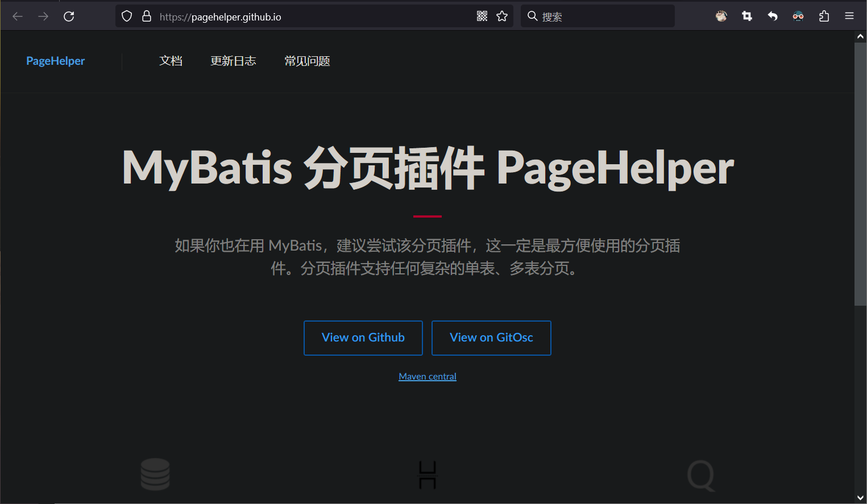Click the database stack feature icon

coord(155,474)
